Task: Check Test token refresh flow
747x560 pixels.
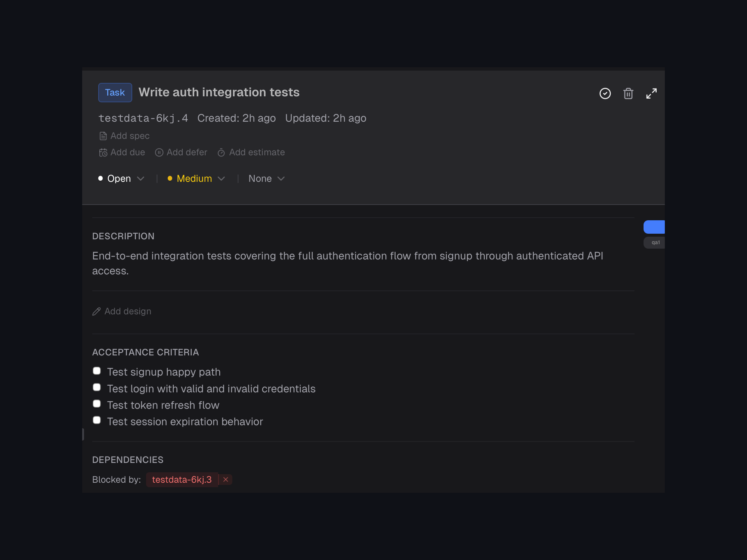Action: 97,404
